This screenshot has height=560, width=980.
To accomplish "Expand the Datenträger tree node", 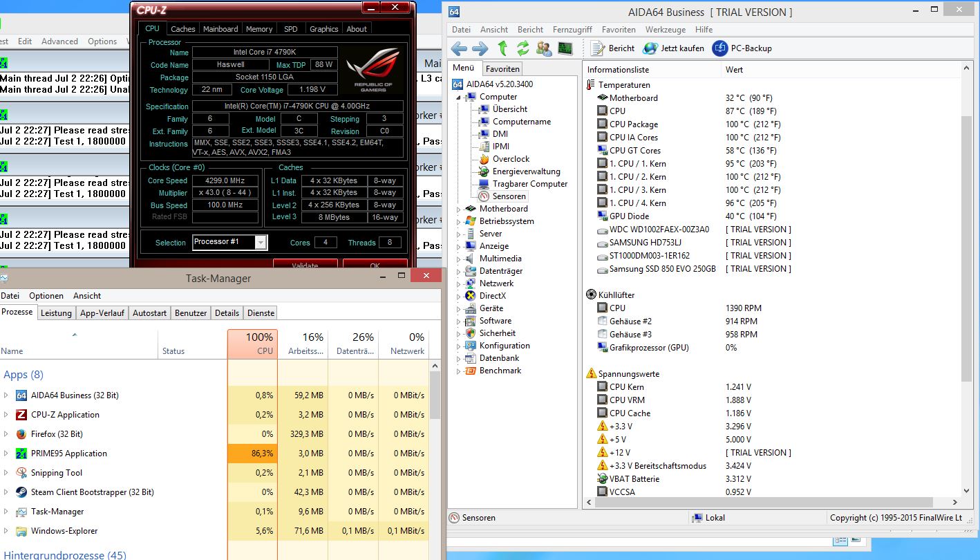I will (458, 271).
